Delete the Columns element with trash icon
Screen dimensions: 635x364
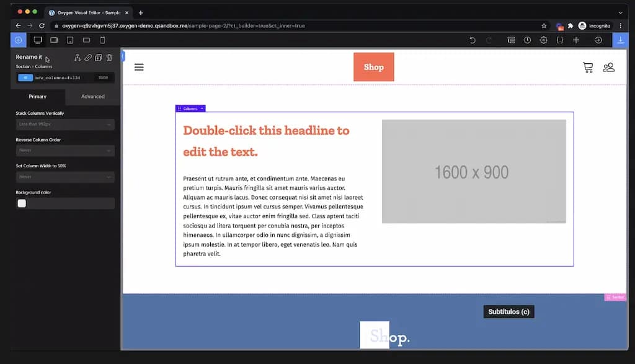(x=109, y=58)
